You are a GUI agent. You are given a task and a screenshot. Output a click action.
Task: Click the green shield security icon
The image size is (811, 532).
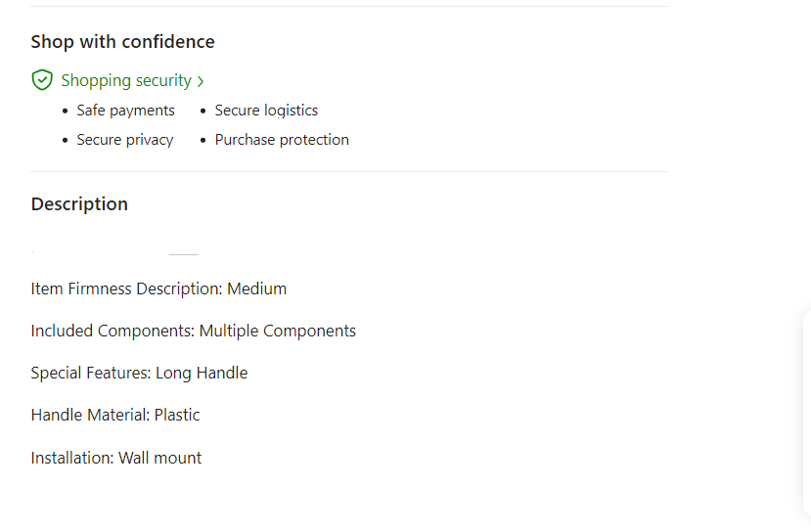(x=42, y=80)
